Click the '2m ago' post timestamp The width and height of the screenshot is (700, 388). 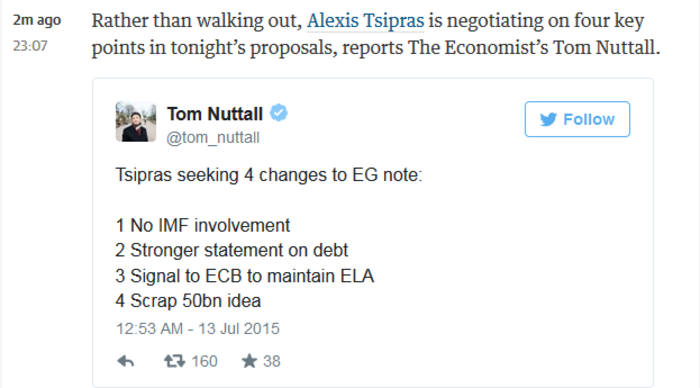pyautogui.click(x=37, y=20)
